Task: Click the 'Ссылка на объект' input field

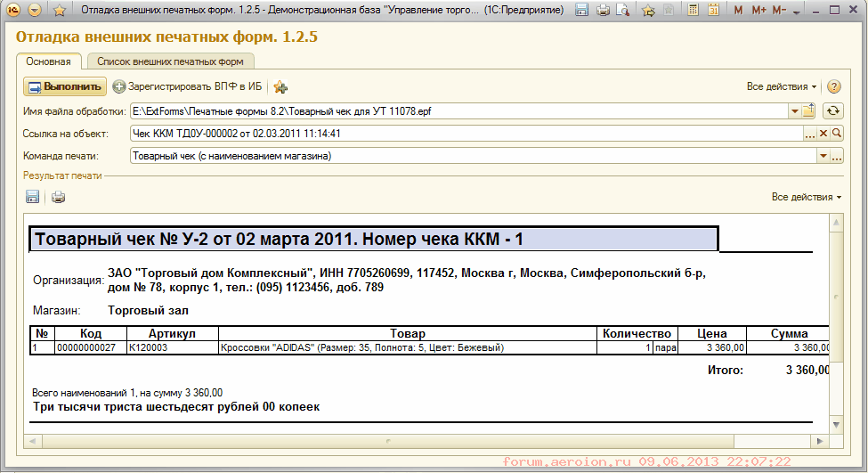Action: pos(463,134)
